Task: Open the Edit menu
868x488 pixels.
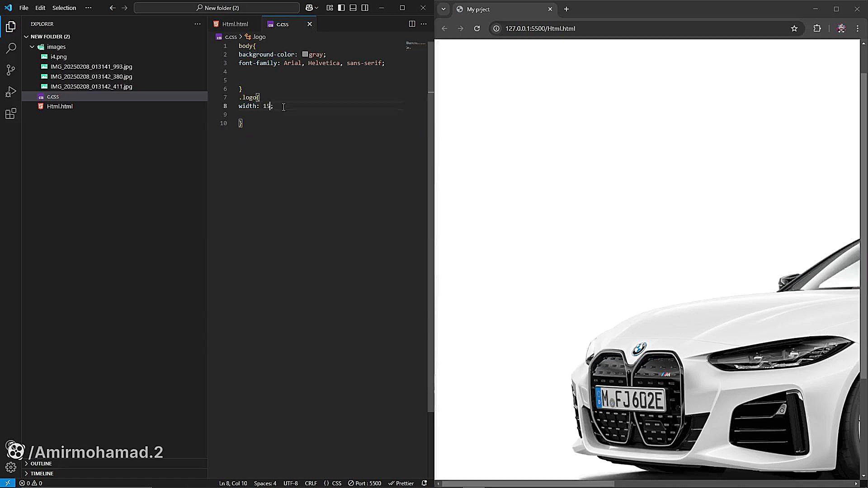Action: pyautogui.click(x=40, y=8)
